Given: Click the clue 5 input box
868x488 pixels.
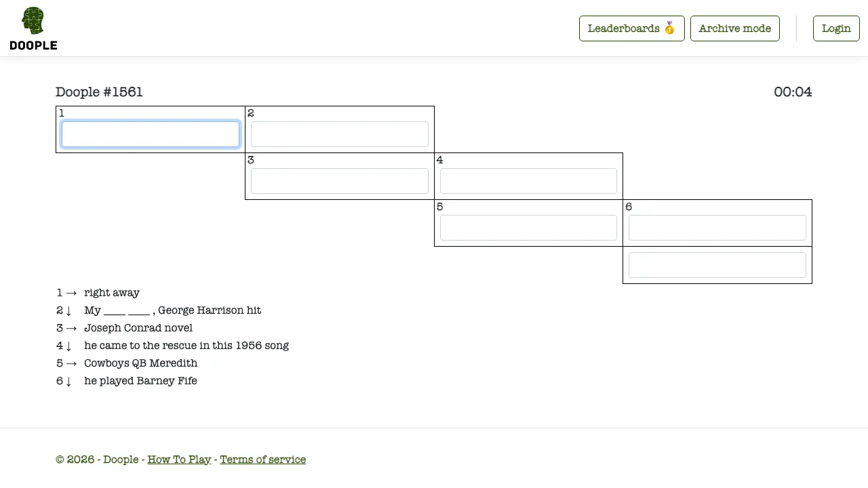Looking at the screenshot, I should point(528,228).
